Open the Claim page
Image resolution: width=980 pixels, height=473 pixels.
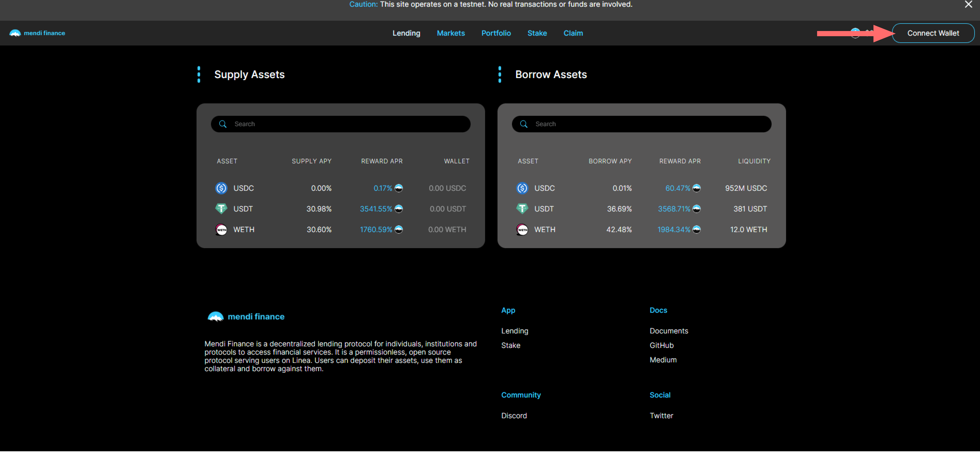573,33
